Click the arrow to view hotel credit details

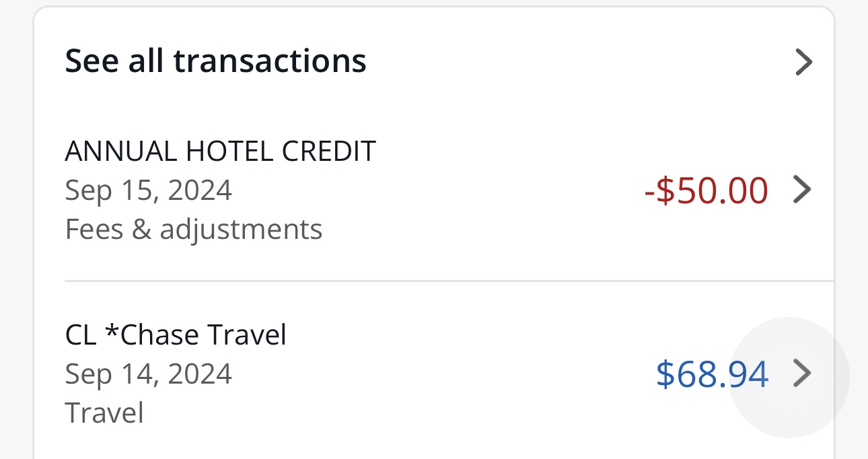[x=802, y=190]
